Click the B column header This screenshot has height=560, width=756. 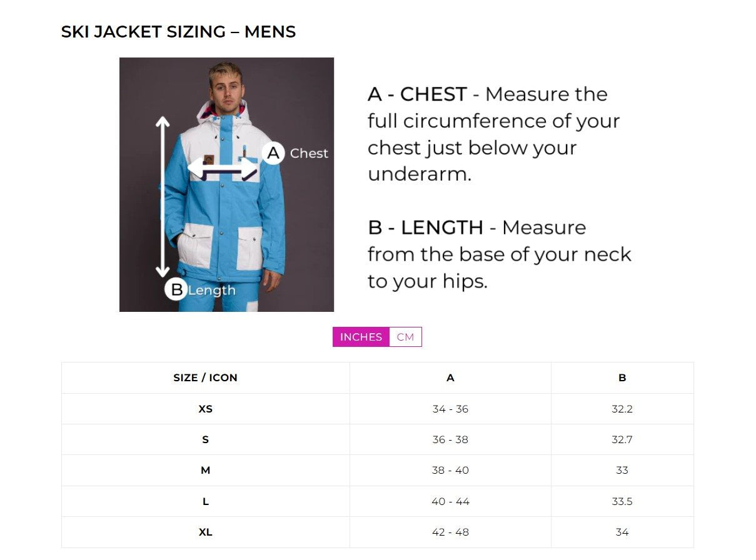coord(622,377)
